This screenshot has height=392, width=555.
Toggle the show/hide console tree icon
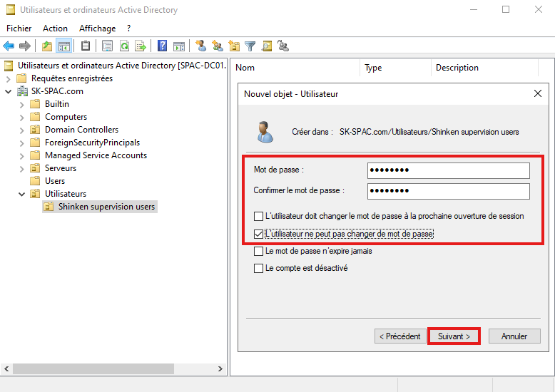(x=64, y=46)
